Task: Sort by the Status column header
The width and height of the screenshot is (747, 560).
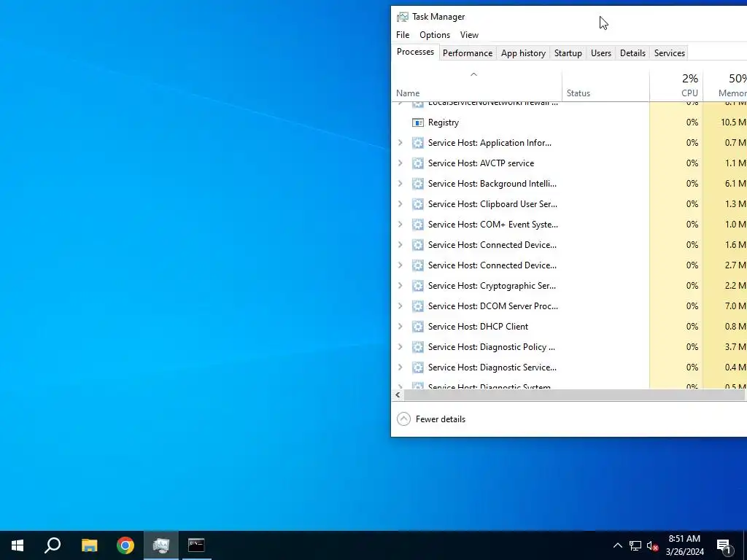Action: pos(605,86)
